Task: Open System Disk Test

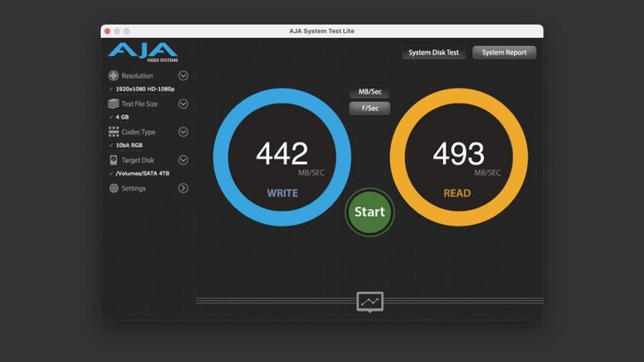Action: (x=433, y=52)
